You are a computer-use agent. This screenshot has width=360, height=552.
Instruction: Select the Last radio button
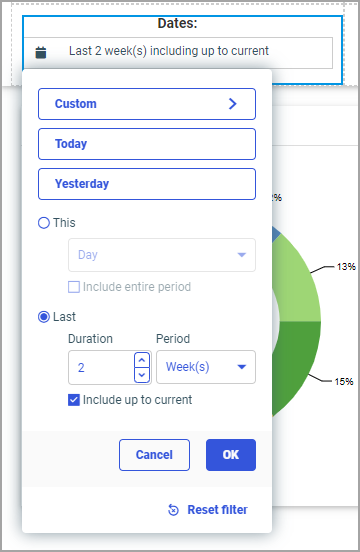(44, 317)
